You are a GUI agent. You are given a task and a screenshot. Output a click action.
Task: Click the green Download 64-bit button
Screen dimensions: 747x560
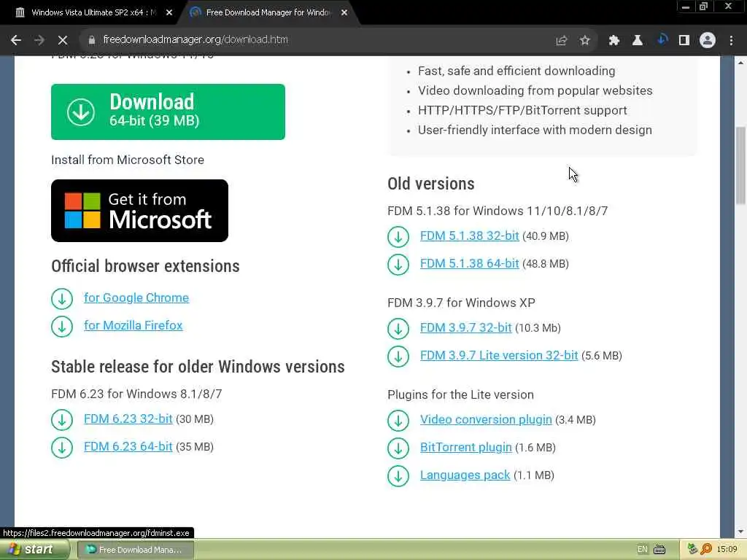pos(169,112)
